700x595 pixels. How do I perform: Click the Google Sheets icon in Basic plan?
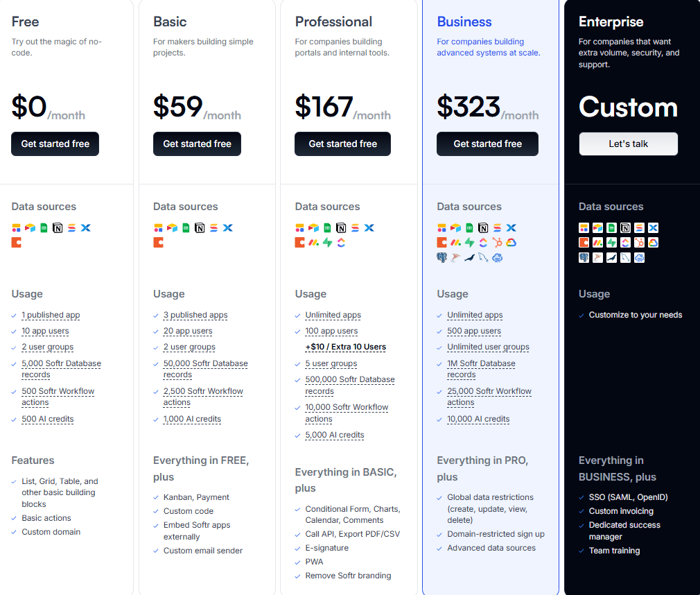(186, 227)
